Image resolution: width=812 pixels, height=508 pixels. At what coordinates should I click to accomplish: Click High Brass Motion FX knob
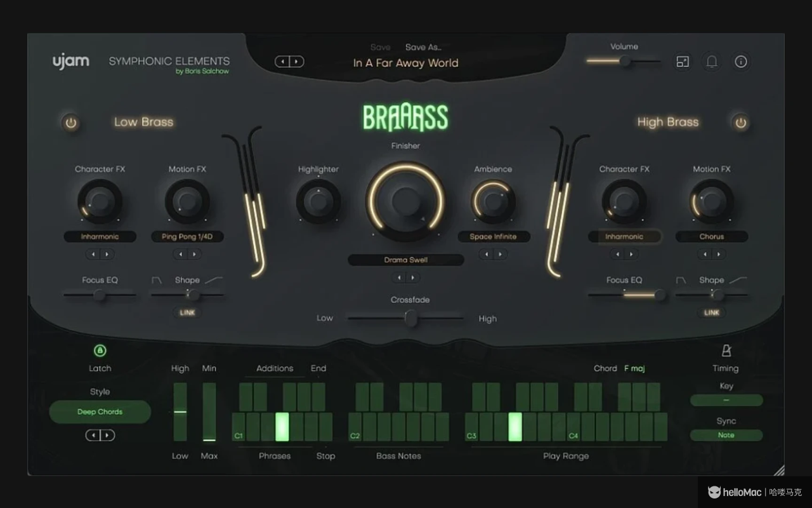[712, 202]
